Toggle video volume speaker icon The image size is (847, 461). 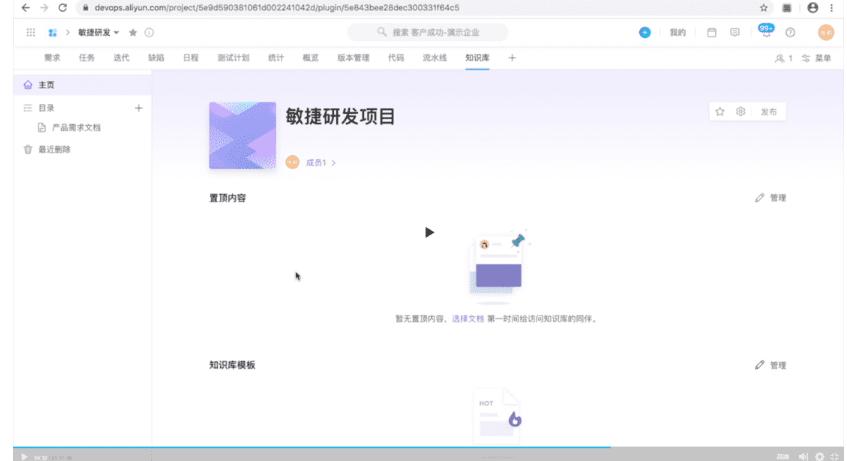(803, 457)
